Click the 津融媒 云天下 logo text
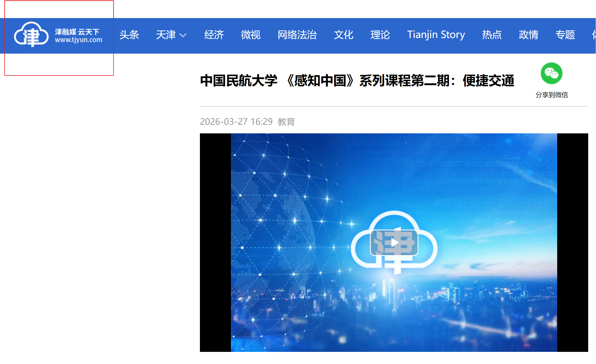The height and width of the screenshot is (364, 596). pyautogui.click(x=77, y=32)
